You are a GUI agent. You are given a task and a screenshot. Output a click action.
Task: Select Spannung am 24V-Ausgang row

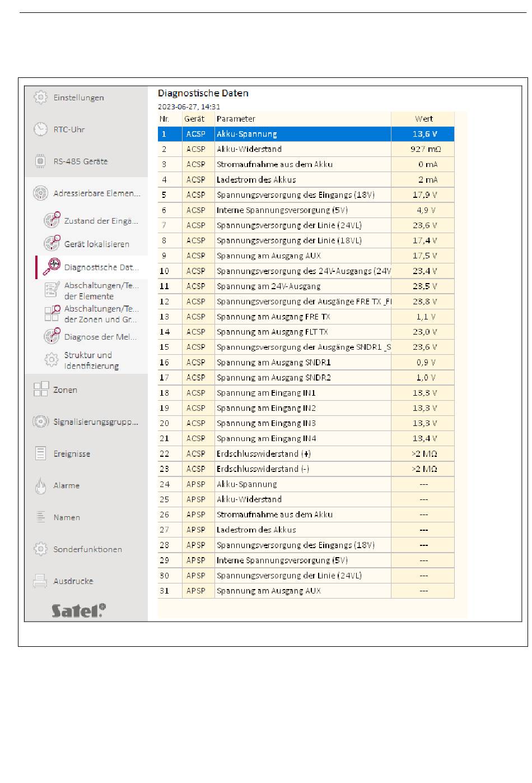pos(306,286)
